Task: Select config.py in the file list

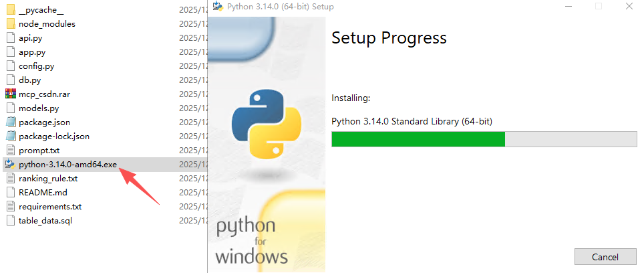Action: (37, 66)
